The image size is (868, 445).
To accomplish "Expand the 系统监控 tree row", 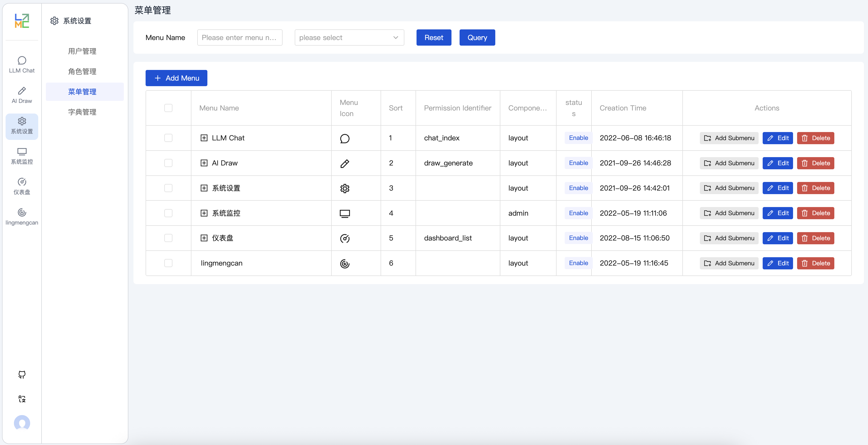I will click(204, 213).
